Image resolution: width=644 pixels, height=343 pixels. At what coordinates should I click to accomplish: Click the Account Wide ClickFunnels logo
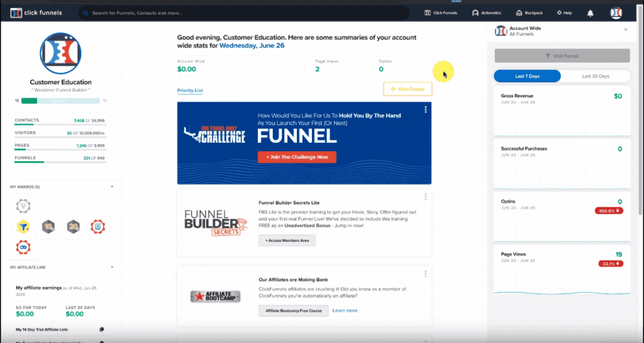click(501, 31)
